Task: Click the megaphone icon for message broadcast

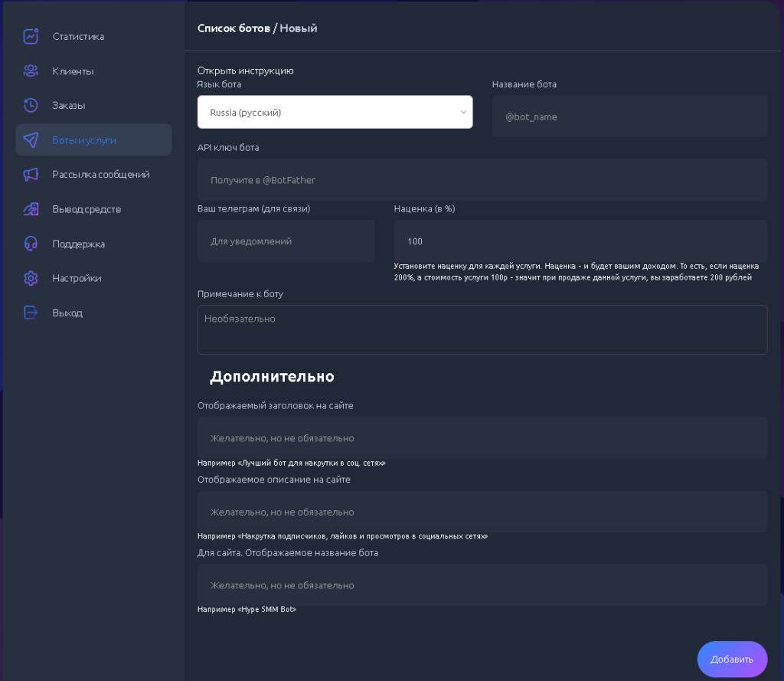Action: click(x=31, y=175)
